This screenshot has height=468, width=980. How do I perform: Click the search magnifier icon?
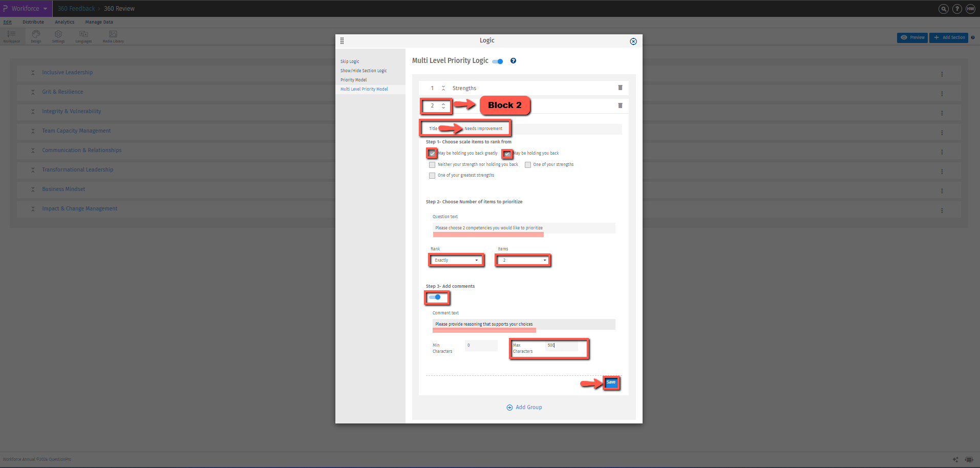pyautogui.click(x=943, y=9)
